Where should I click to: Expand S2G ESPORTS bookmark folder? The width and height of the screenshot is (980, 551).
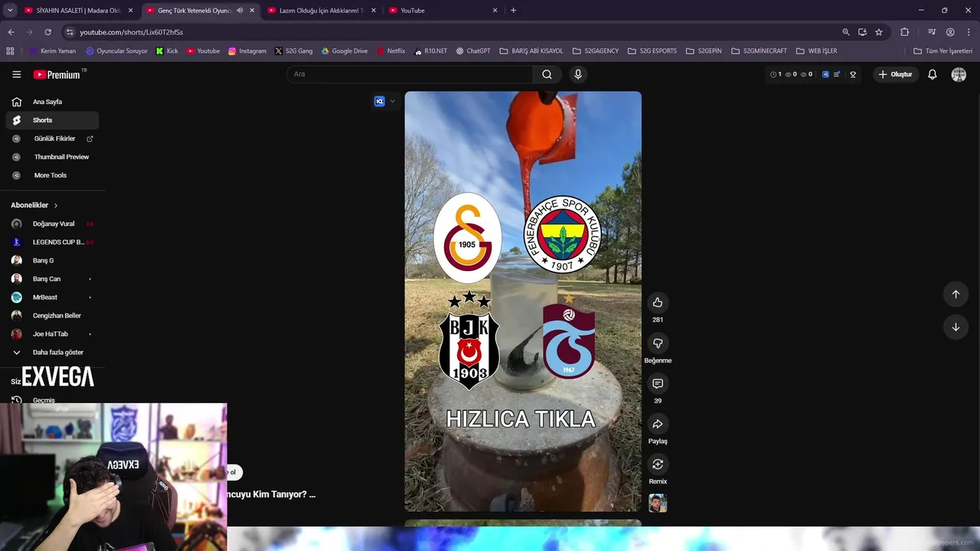tap(652, 51)
